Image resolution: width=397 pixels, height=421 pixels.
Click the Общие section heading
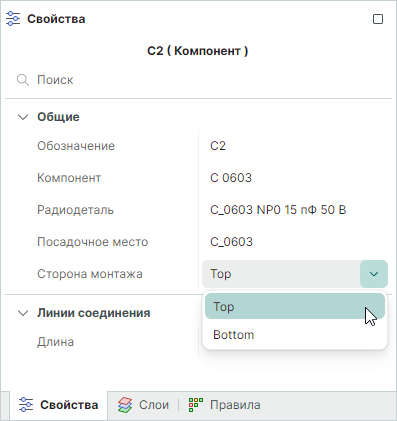(58, 117)
